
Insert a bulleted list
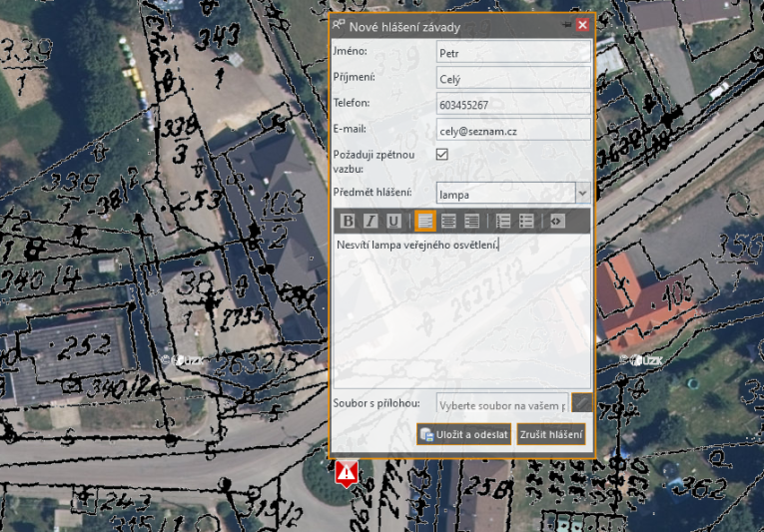pyautogui.click(x=526, y=222)
